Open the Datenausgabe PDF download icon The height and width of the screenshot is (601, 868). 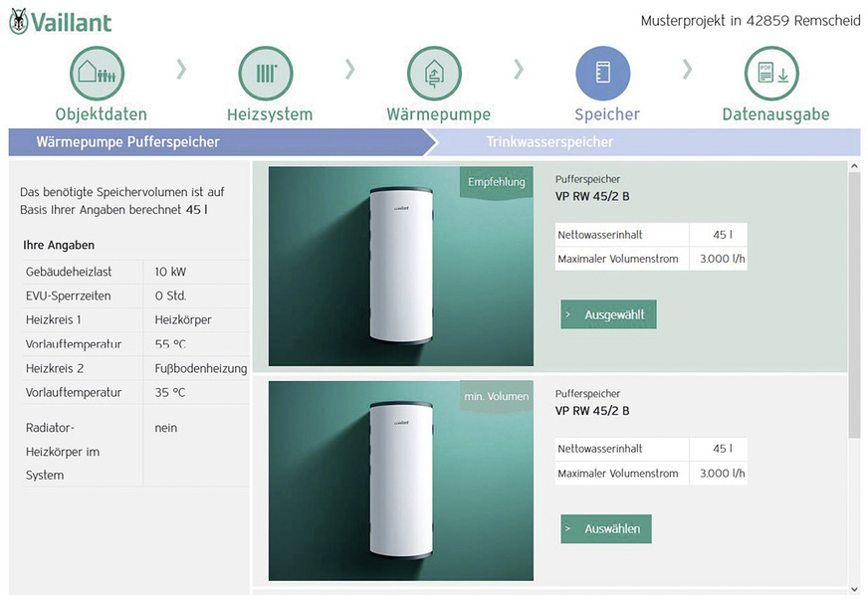pos(772,74)
